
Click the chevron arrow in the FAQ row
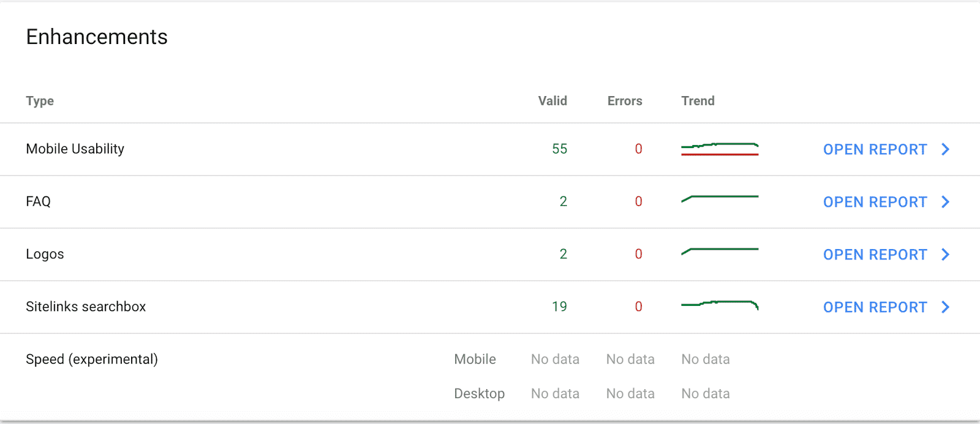[x=946, y=202]
